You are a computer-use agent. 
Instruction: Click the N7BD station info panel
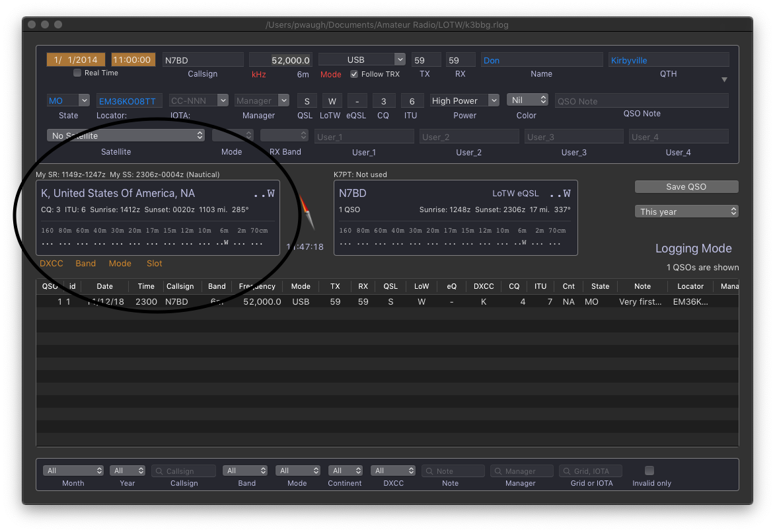pos(456,217)
